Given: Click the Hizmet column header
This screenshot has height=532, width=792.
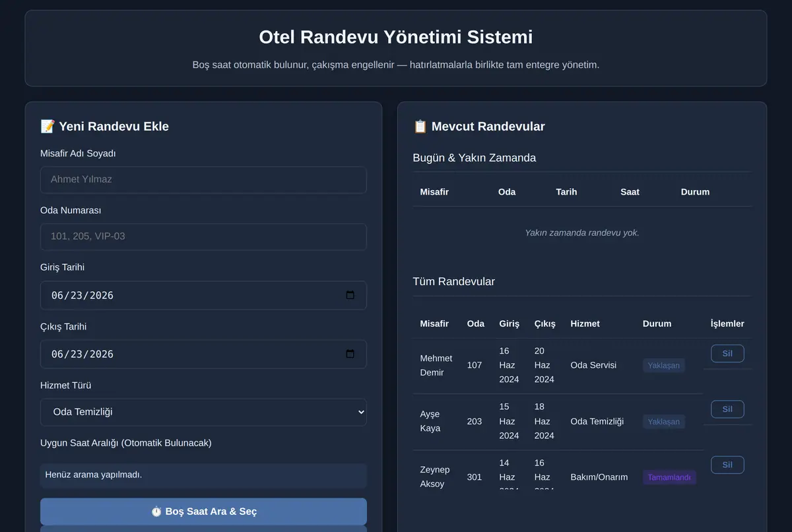Looking at the screenshot, I should 585,323.
